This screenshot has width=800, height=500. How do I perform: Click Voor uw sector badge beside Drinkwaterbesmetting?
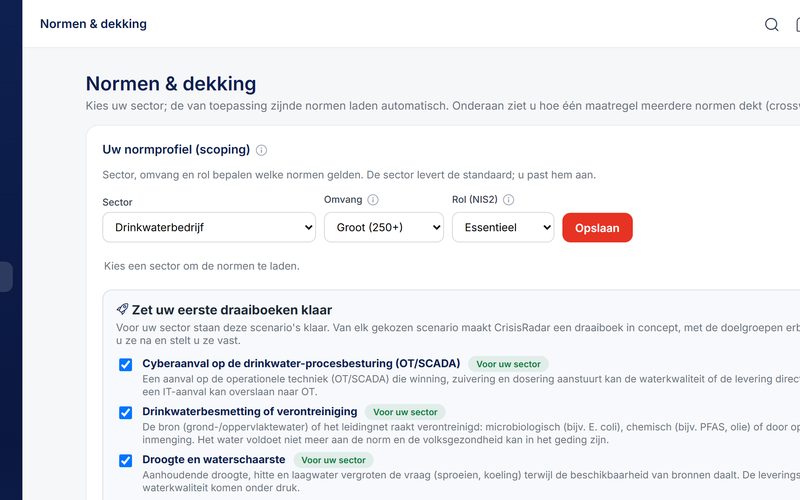coord(405,412)
